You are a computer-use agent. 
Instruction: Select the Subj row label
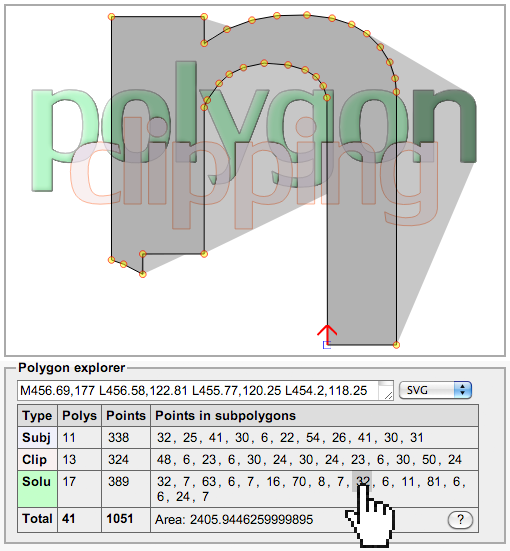click(x=37, y=437)
